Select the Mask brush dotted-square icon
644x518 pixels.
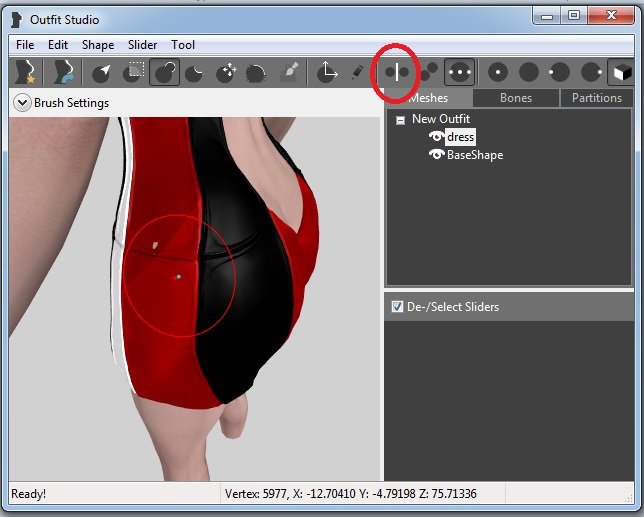point(134,72)
